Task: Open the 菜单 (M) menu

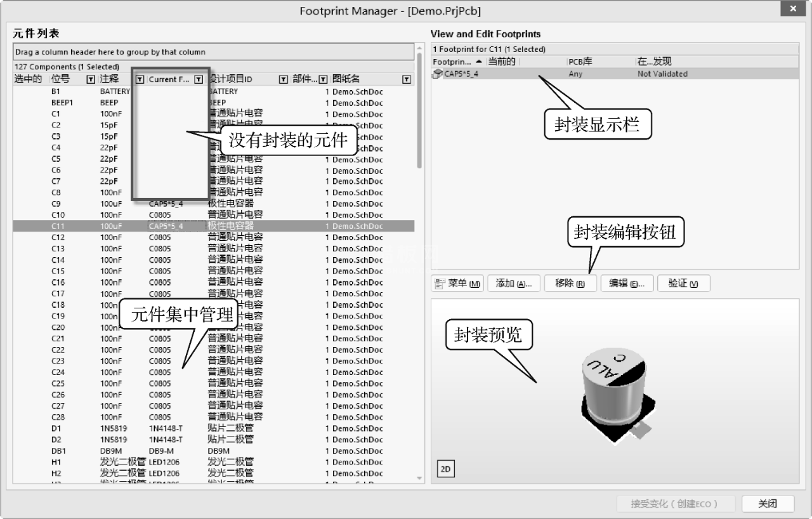Action: 457,282
